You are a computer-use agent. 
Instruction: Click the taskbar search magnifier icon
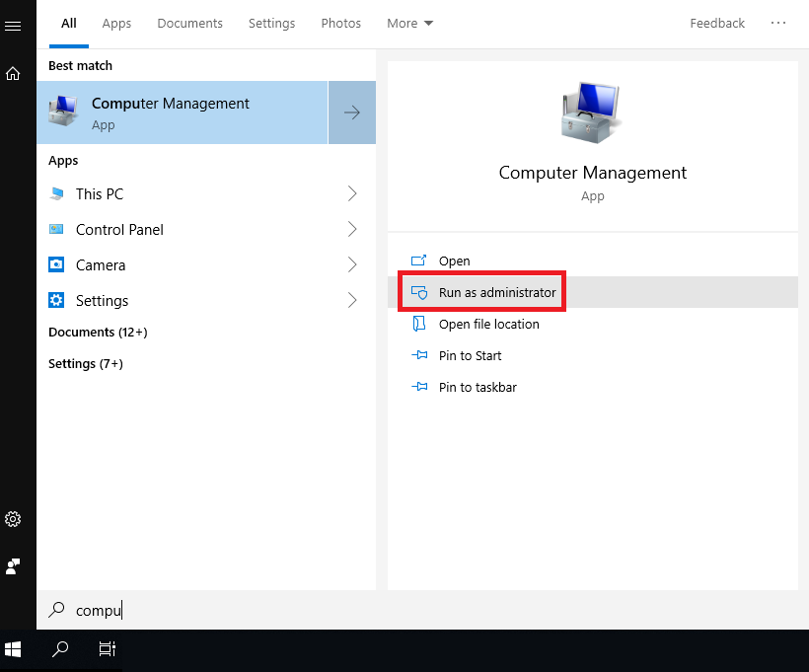60,649
